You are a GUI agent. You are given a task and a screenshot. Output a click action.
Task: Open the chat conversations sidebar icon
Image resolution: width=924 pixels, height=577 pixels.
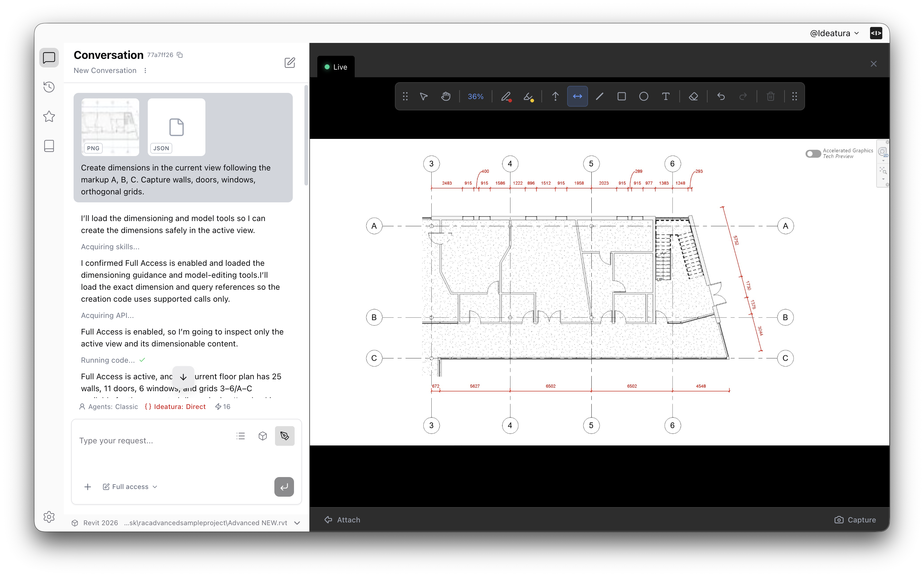[49, 58]
